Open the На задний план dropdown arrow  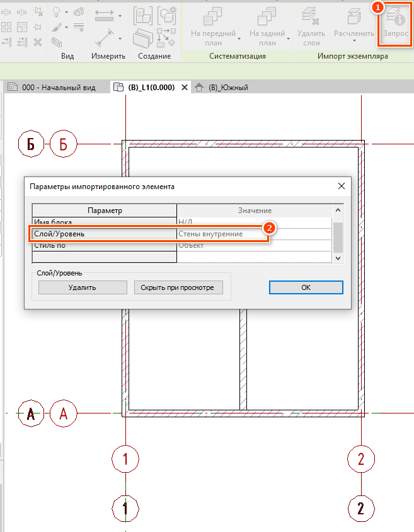pyautogui.click(x=288, y=38)
